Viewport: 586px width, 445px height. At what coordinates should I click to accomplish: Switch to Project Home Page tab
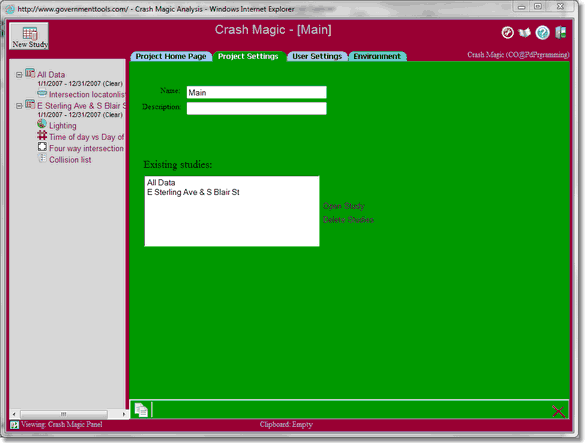point(171,56)
